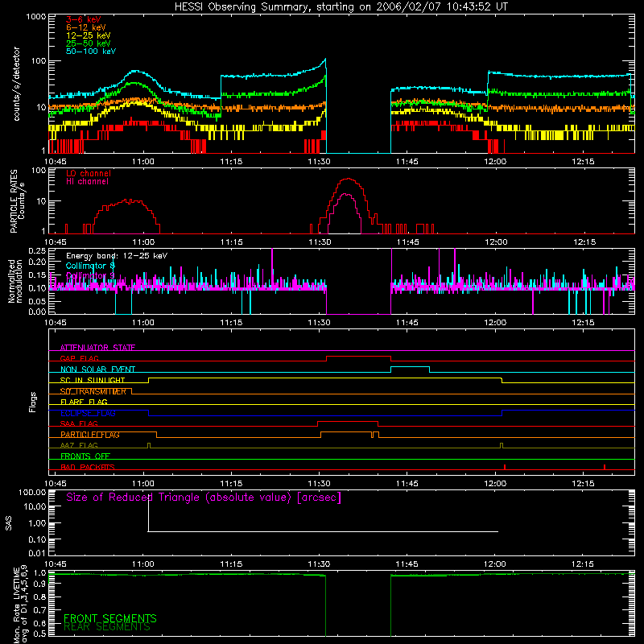This screenshot has height=644, width=644.
Task: Click the HESSI Observing Summary title
Action: pyautogui.click(x=341, y=7)
